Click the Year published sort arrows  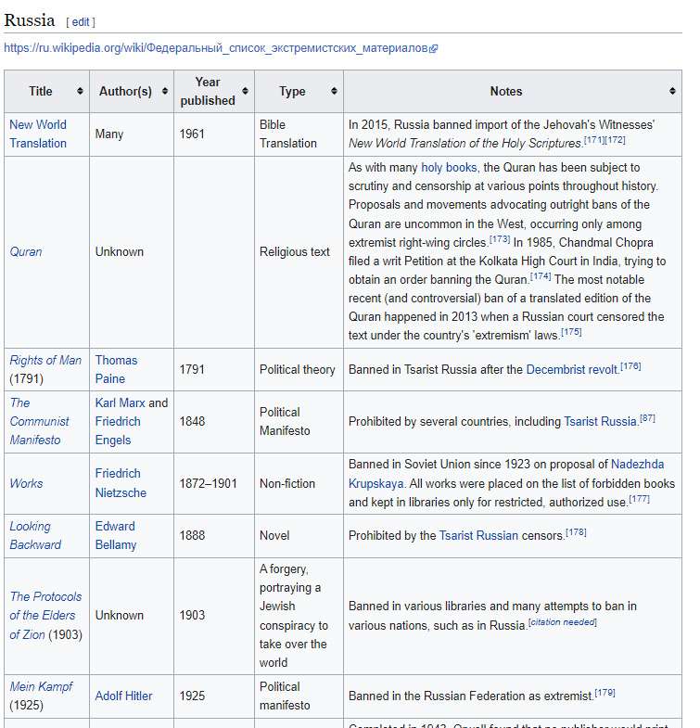click(x=245, y=91)
